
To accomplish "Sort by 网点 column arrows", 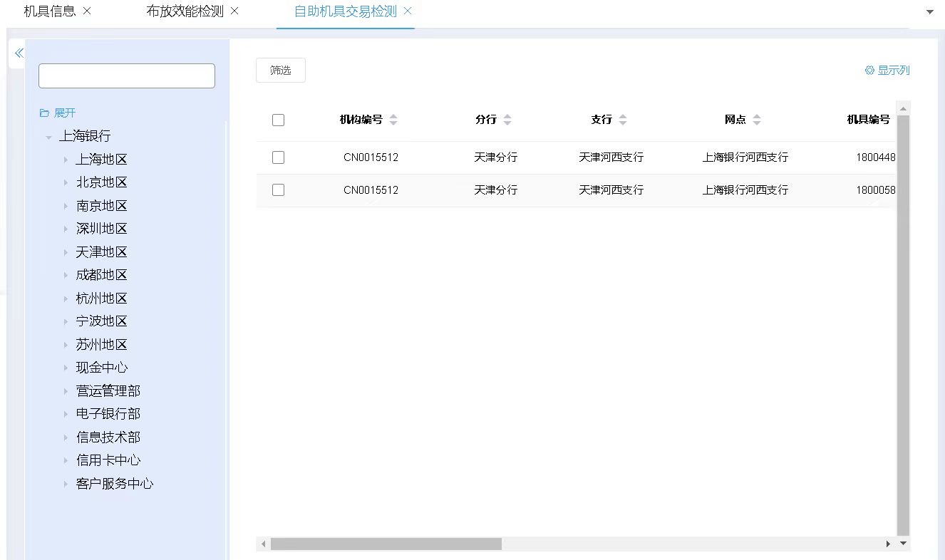I will tap(757, 120).
